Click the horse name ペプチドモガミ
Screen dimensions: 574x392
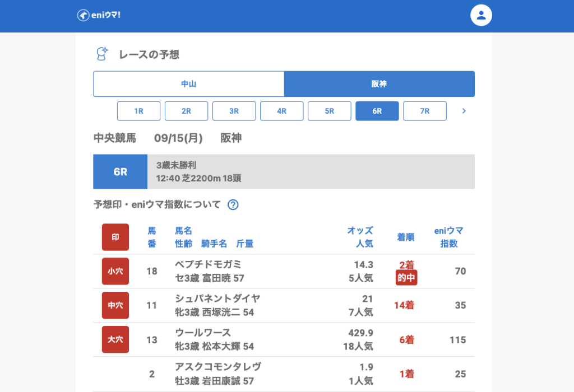coord(208,264)
